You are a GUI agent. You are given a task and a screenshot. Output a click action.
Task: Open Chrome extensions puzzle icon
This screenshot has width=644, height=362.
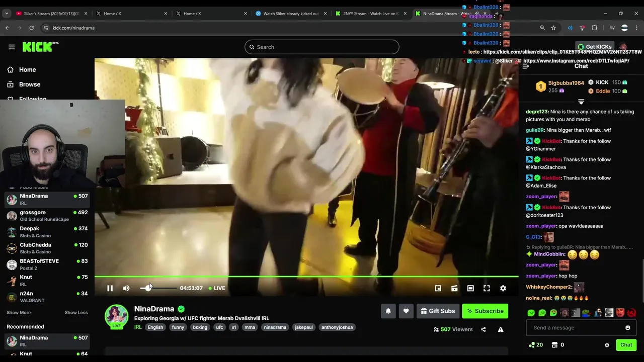tap(595, 28)
